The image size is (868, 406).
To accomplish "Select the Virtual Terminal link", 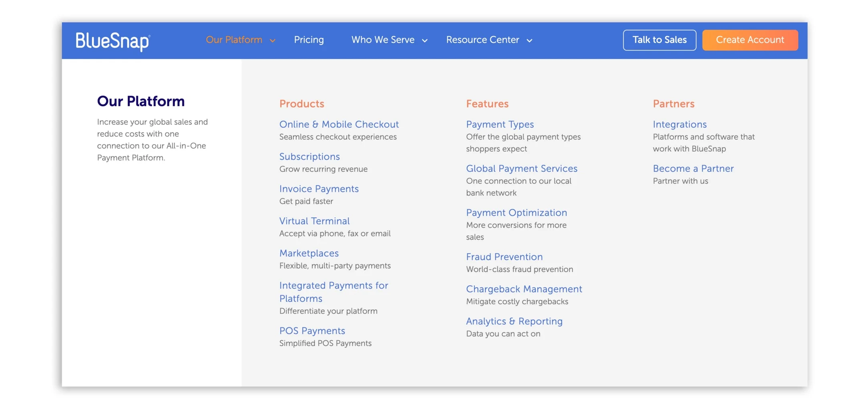I will [314, 221].
